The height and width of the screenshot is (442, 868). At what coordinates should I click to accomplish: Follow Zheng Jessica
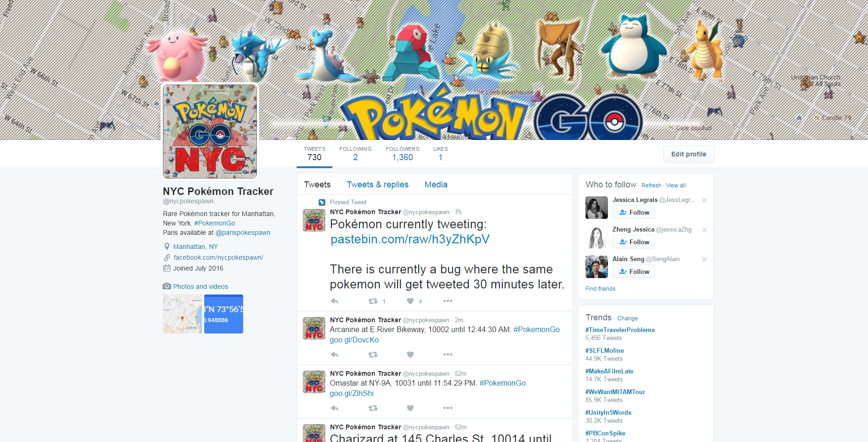(634, 242)
